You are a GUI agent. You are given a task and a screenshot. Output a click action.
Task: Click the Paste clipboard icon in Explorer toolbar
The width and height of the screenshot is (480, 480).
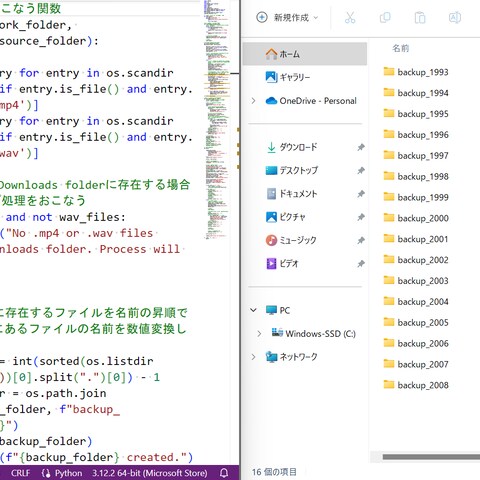[420, 17]
